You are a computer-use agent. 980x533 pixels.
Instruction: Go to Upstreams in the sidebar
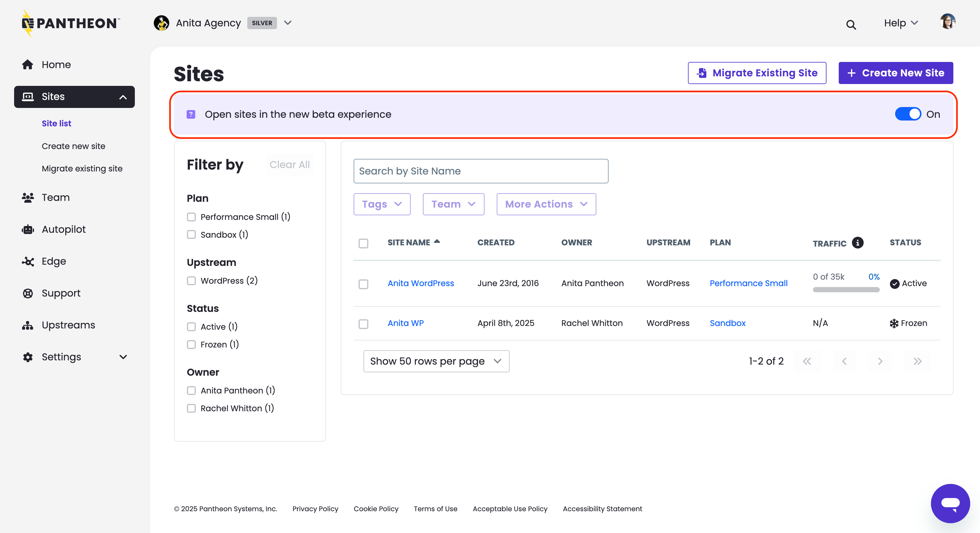click(68, 325)
